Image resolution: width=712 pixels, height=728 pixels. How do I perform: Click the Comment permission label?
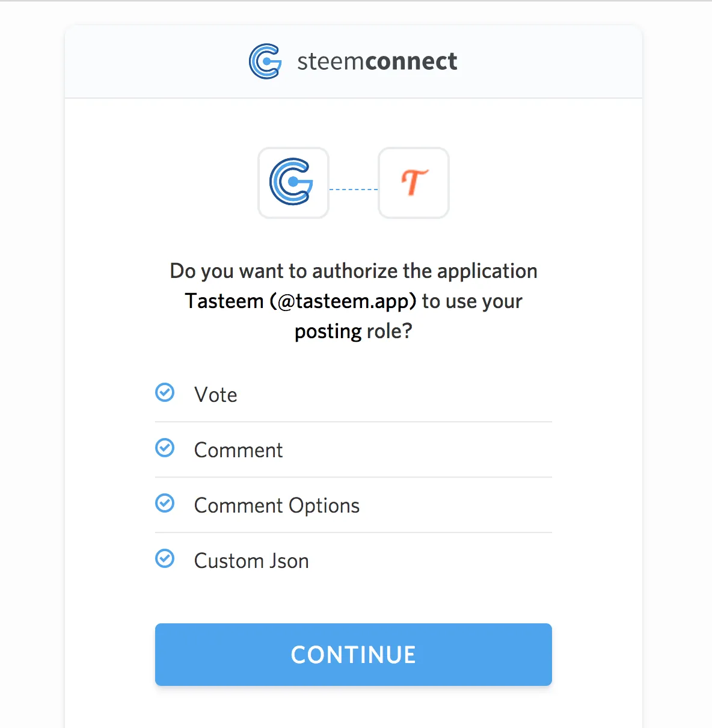(x=238, y=450)
